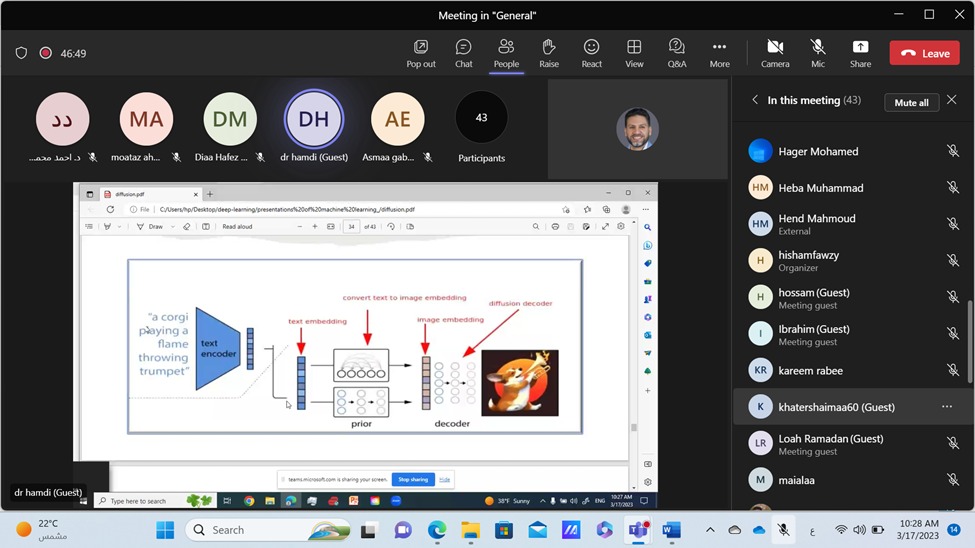Screen dimensions: 975x548
Task: Expand the More options menu
Action: pos(719,53)
